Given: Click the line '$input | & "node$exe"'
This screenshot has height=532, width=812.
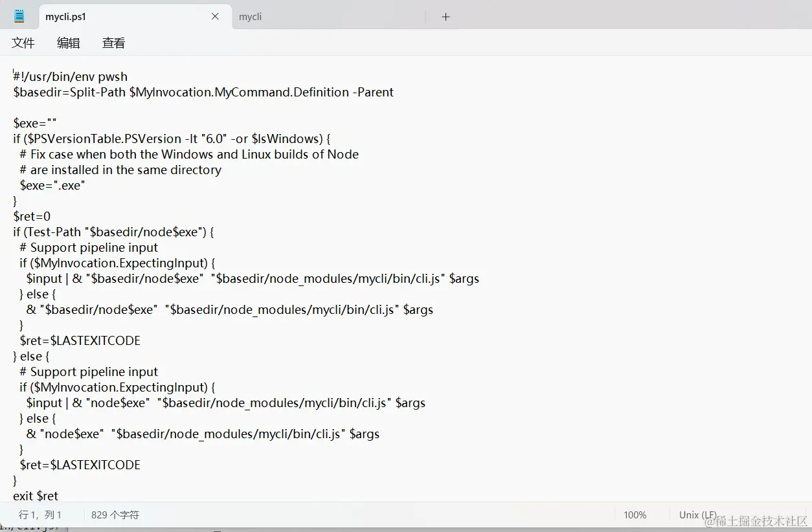Looking at the screenshot, I should [x=226, y=403].
